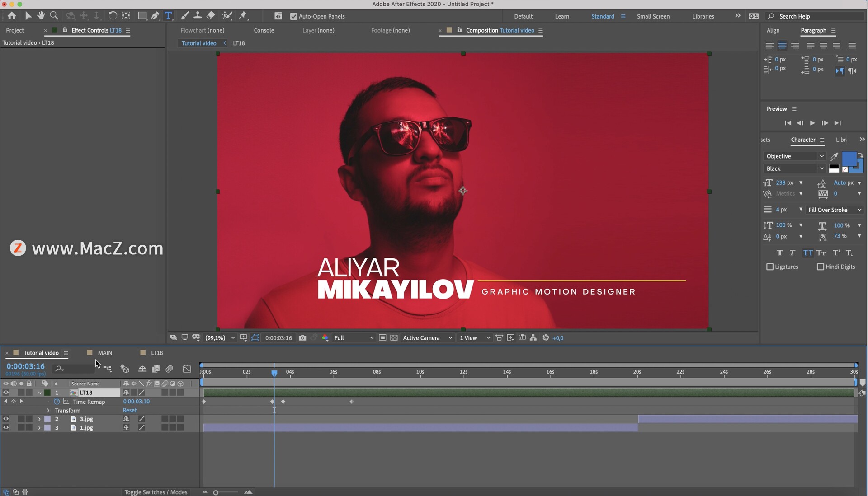Expand the Transform property group

click(x=48, y=411)
